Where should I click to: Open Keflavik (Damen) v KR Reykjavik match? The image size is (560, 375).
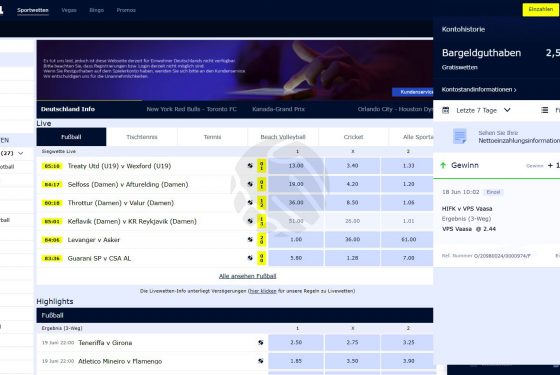pyautogui.click(x=132, y=221)
